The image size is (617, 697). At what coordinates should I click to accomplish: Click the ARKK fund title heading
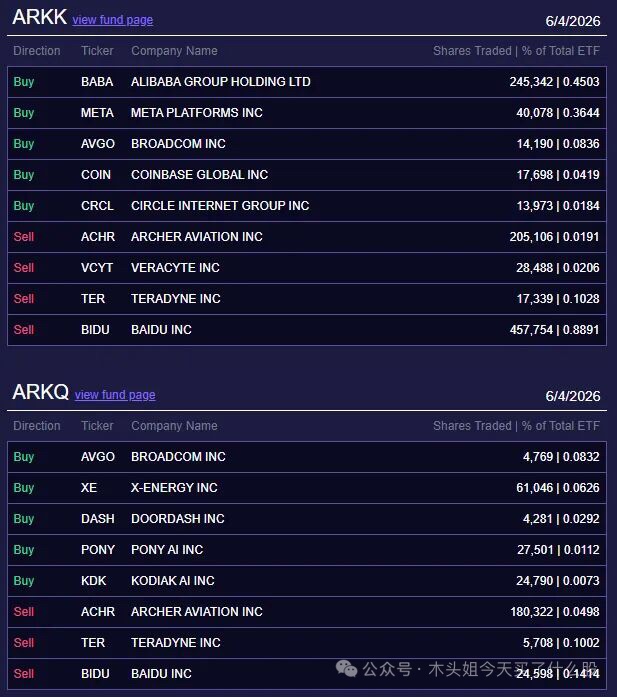pos(40,17)
